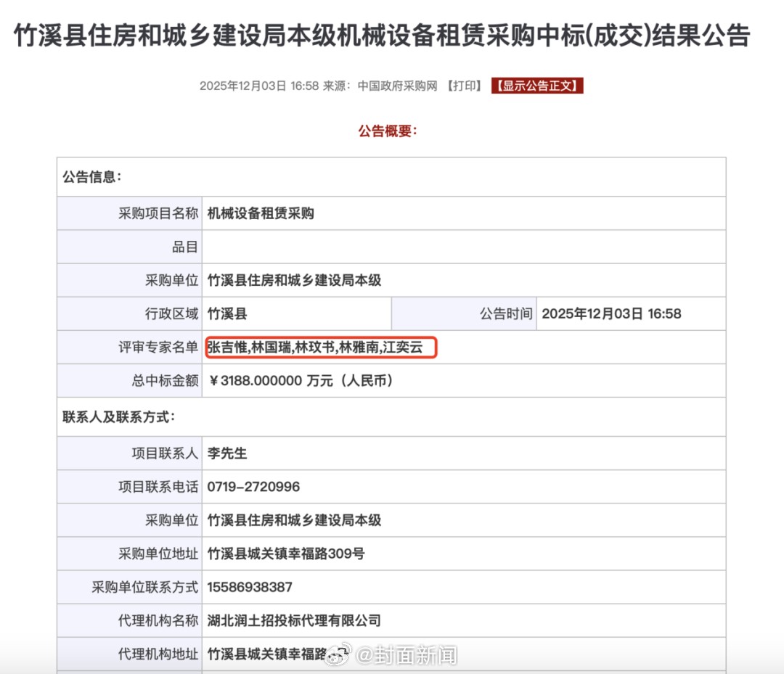The width and height of the screenshot is (784, 674).
Task: Click the project contact 李先生
Action: point(227,453)
